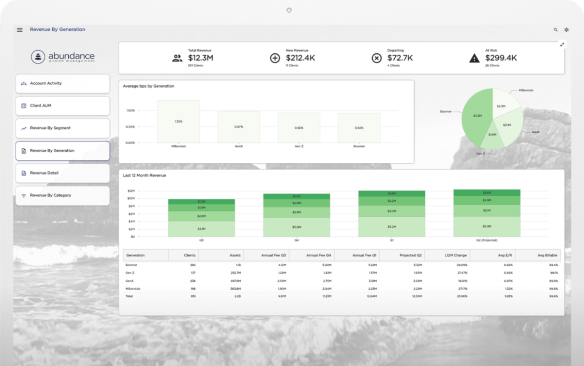The height and width of the screenshot is (366, 584).
Task: Select the Gen Z bar in Average bps chart
Action: (x=299, y=128)
